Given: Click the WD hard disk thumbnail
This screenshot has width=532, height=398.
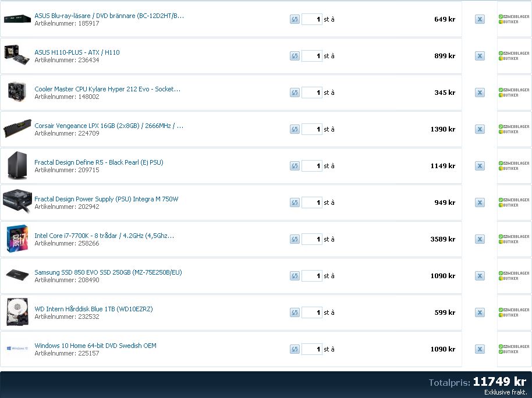Looking at the screenshot, I should tap(17, 312).
